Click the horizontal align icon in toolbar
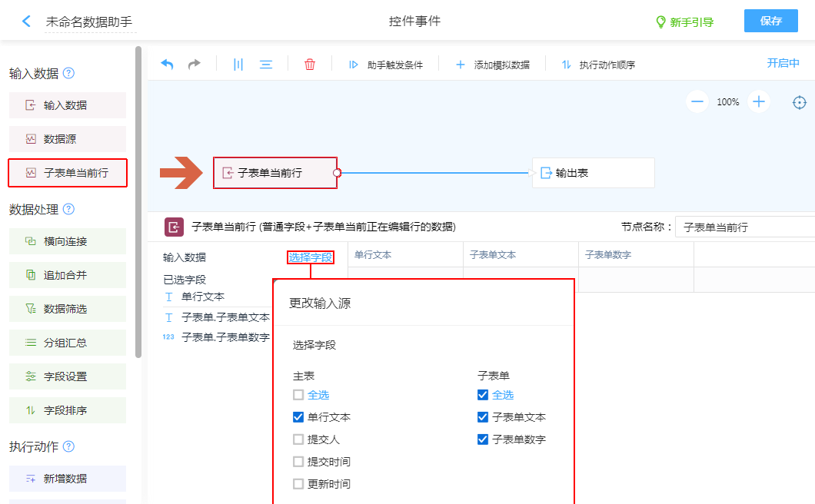This screenshot has height=504, width=815. (x=266, y=65)
